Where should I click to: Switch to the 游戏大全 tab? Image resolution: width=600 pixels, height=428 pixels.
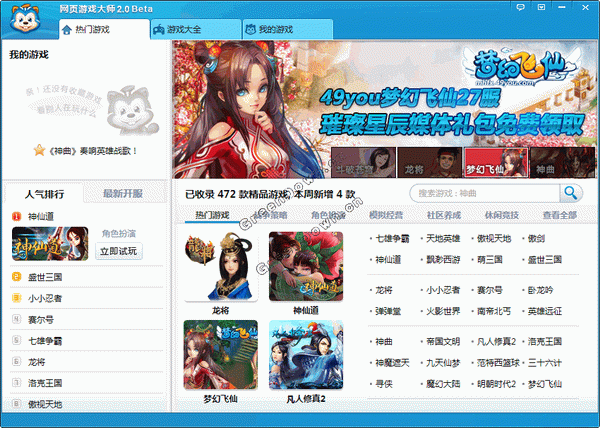click(x=196, y=29)
